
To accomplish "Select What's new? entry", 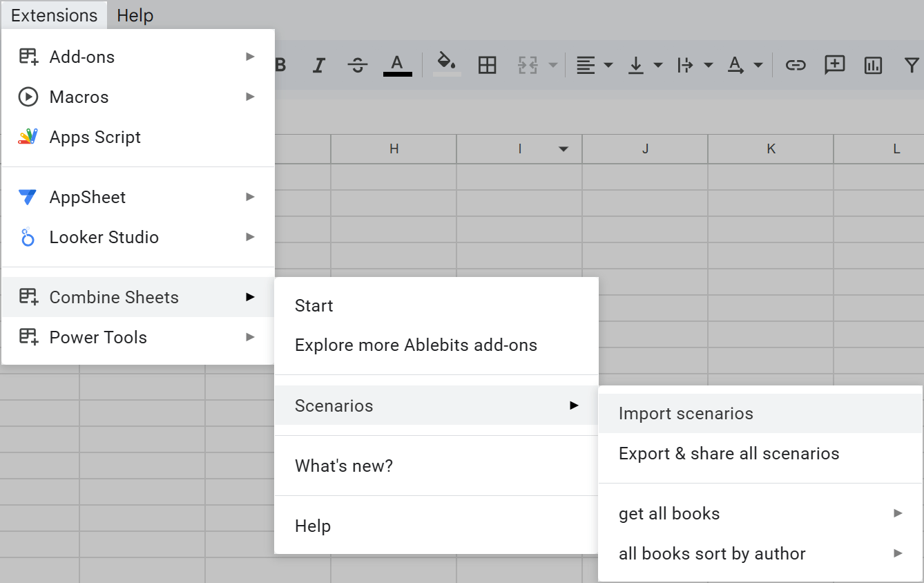I will pos(436,466).
